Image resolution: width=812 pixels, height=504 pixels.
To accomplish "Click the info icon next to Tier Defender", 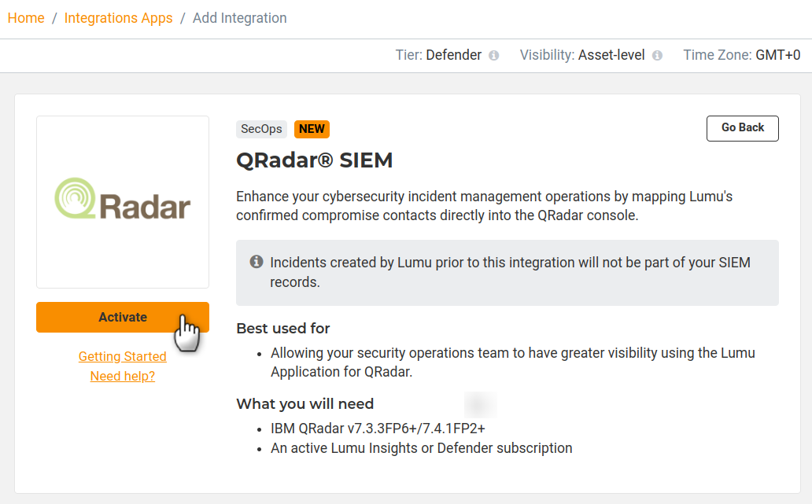I will 494,56.
